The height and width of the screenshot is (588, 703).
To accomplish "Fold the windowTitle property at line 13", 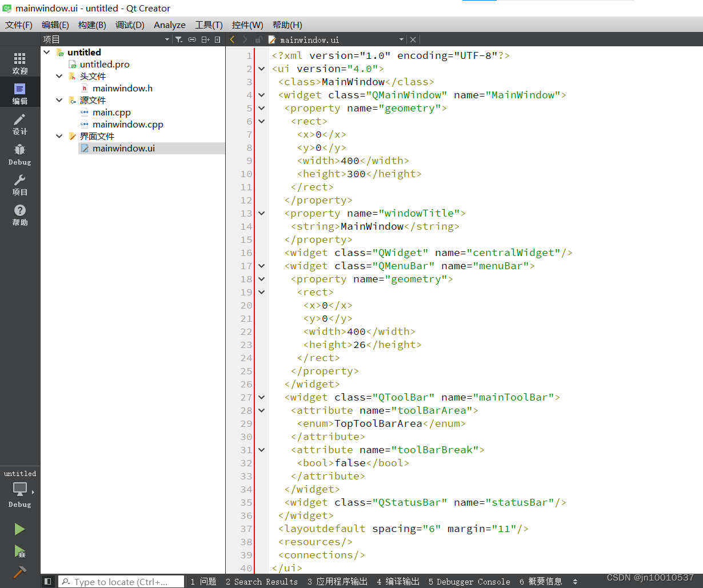I will (x=262, y=213).
